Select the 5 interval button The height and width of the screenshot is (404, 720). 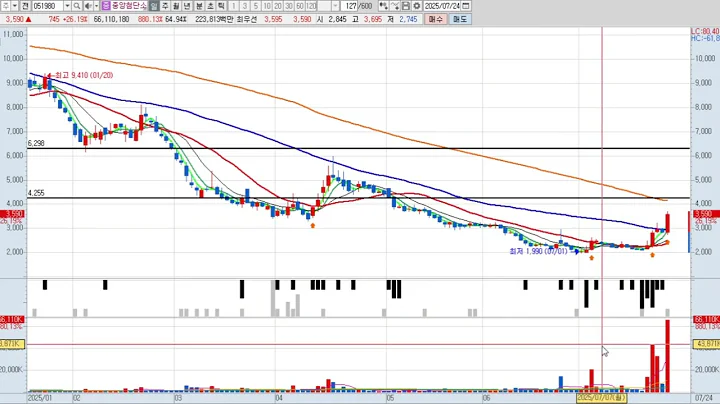pyautogui.click(x=255, y=6)
